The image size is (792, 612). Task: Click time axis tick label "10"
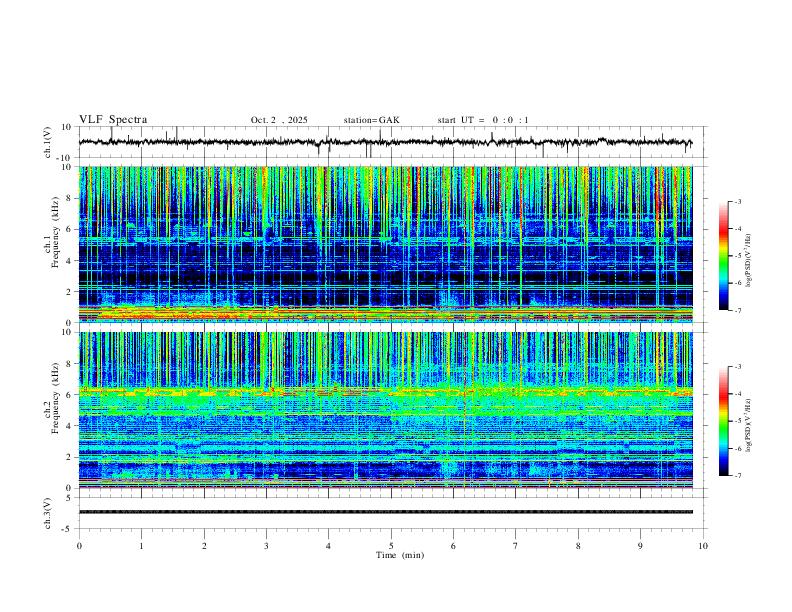tap(703, 546)
